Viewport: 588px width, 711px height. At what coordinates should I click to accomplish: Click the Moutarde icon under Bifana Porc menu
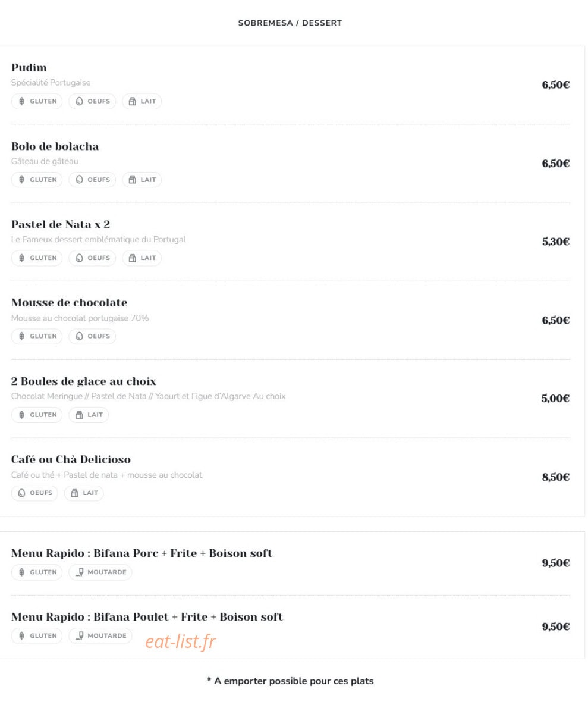click(80, 572)
